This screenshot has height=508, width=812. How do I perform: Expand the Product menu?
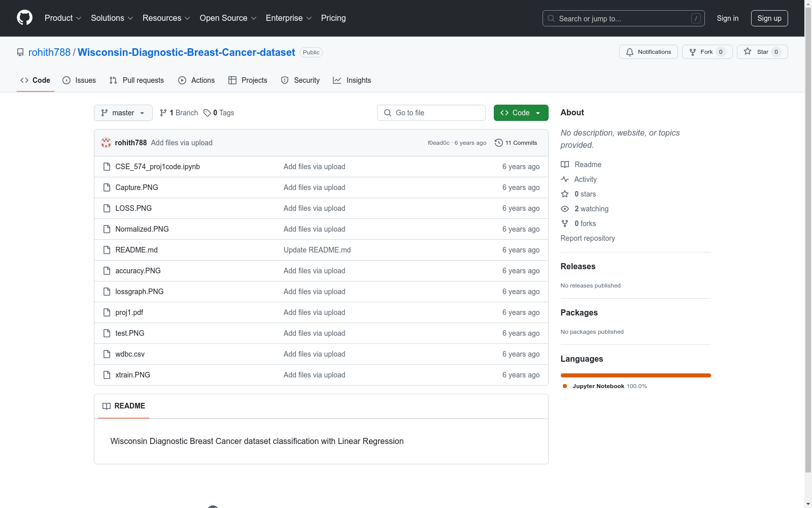[63, 18]
